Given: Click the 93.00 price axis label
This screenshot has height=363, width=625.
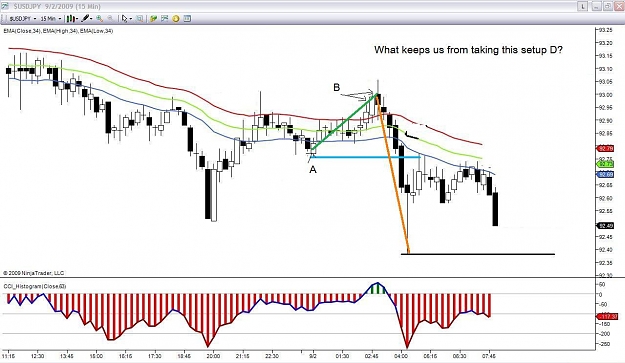Looking at the screenshot, I should click(605, 95).
